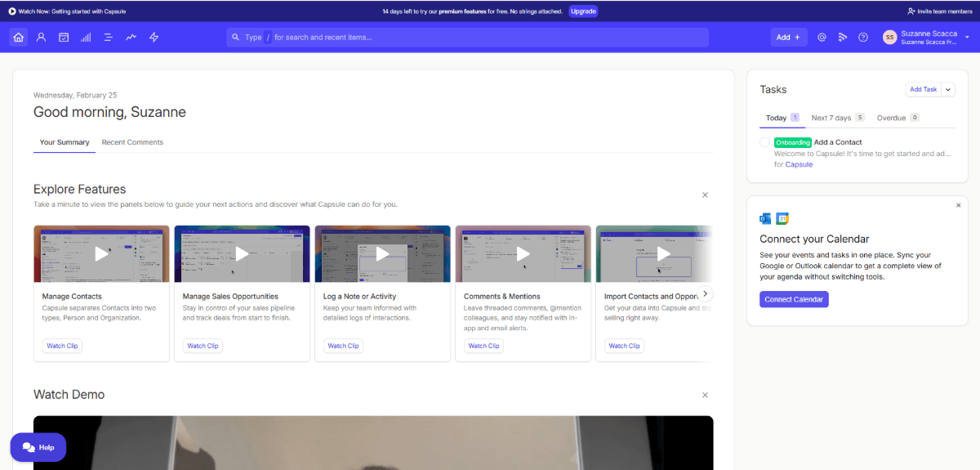
Task: Play the Log a Note or Activity clip
Action: [382, 253]
